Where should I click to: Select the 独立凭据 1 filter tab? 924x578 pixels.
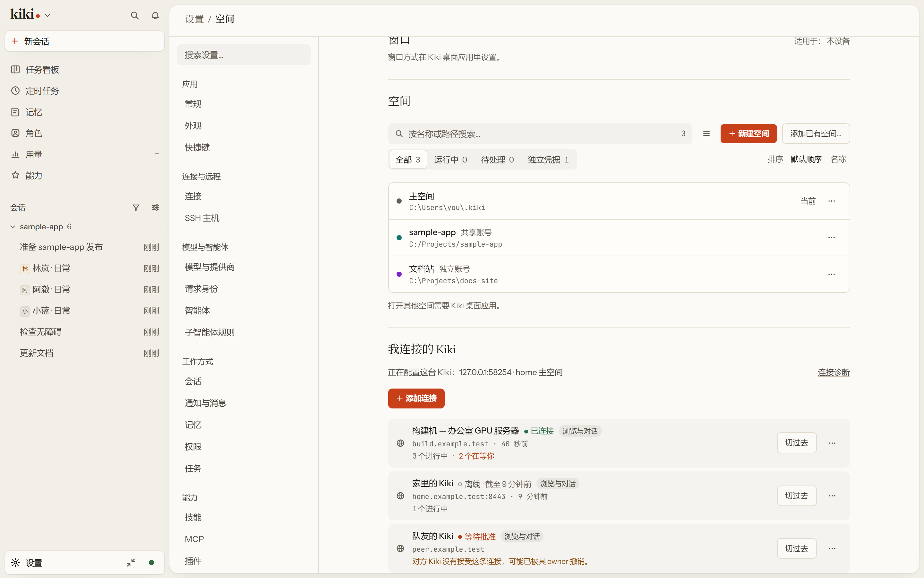point(548,159)
